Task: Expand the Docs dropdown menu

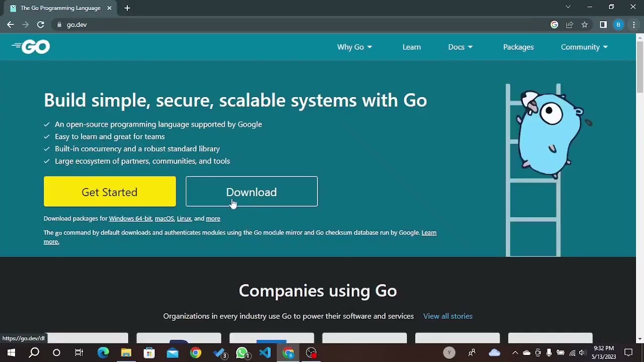Action: pyautogui.click(x=460, y=47)
